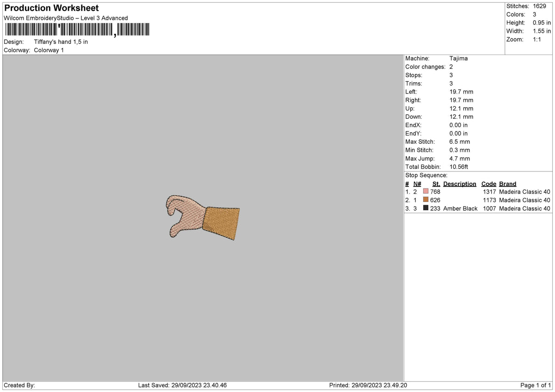The width and height of the screenshot is (555, 392).
Task: Select the 'Stop Sequence:' heading
Action: pyautogui.click(x=426, y=175)
